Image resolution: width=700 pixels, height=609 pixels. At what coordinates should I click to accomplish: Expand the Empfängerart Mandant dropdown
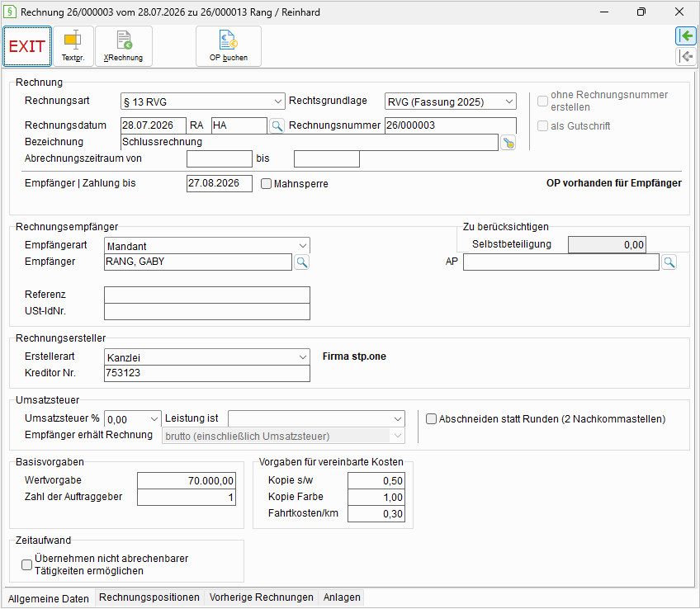(207, 246)
